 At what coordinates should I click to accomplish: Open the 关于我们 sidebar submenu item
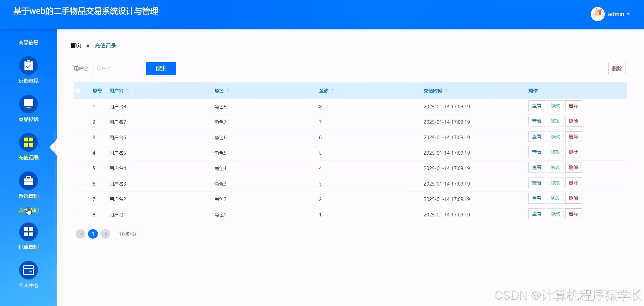click(x=29, y=210)
